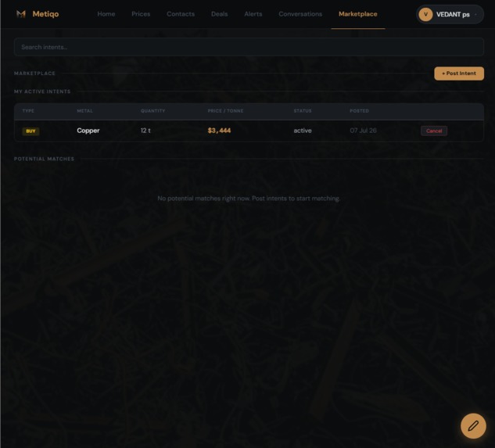
Task: Select the Copper metal cell
Action: [88, 131]
